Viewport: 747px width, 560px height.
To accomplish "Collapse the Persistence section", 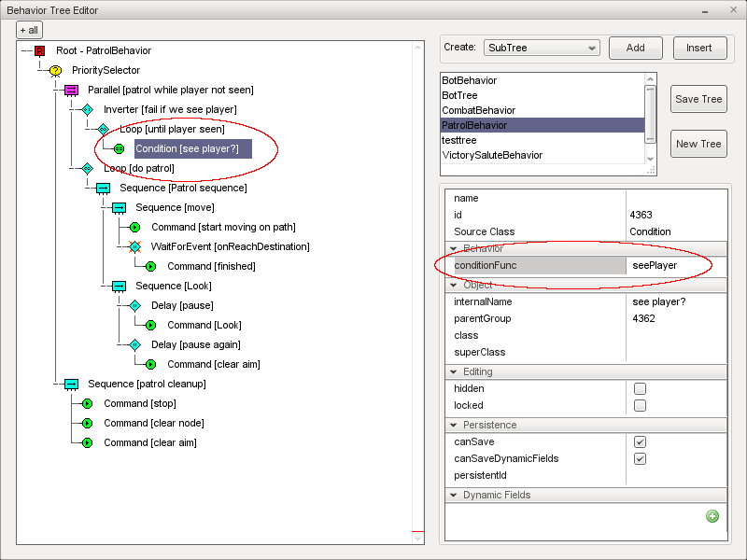I will [x=455, y=425].
